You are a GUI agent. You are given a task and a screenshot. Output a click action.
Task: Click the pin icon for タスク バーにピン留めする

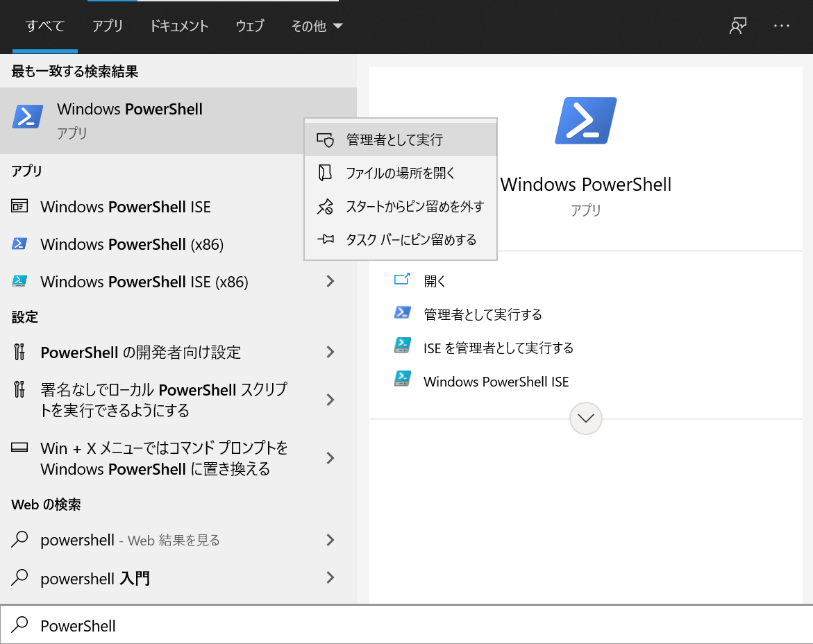tap(326, 239)
